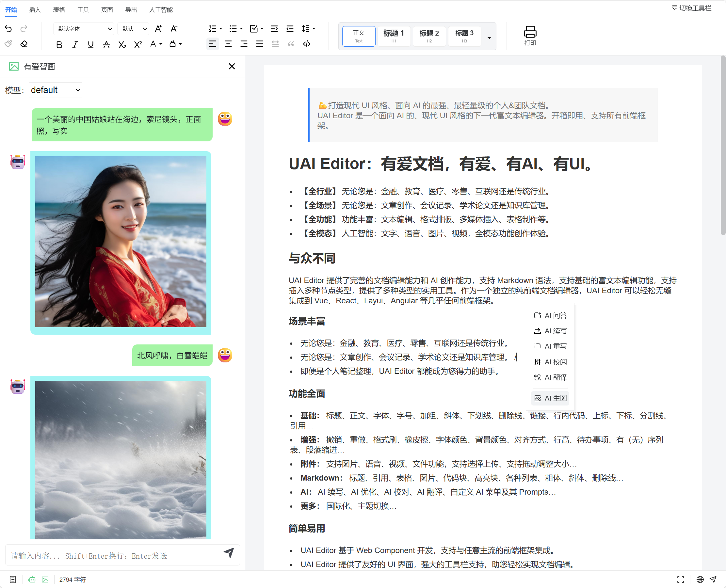Enter fullscreen mode in status bar
The image size is (726, 588).
coord(681,580)
